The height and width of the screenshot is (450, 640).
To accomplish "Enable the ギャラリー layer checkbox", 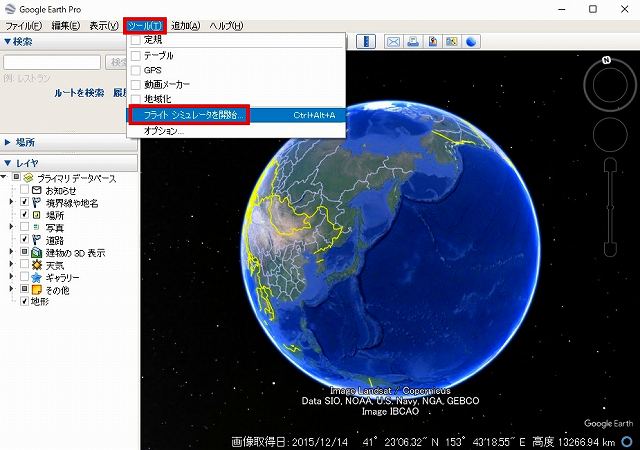I will coord(24,276).
